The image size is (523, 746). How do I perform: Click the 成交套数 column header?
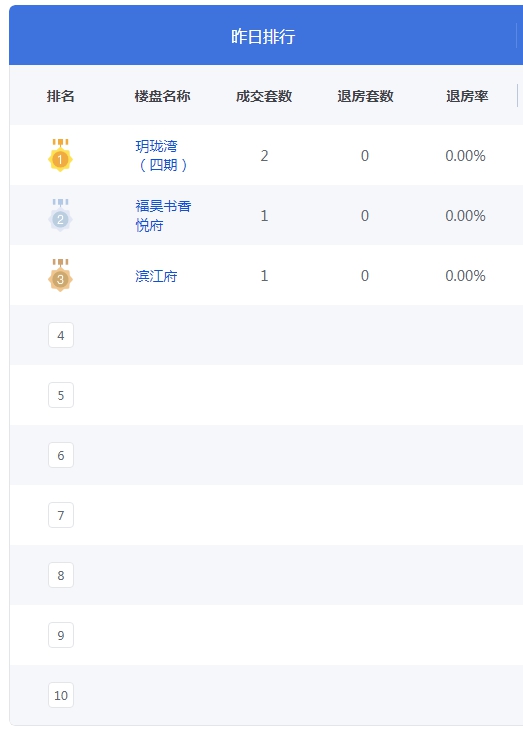tap(264, 96)
